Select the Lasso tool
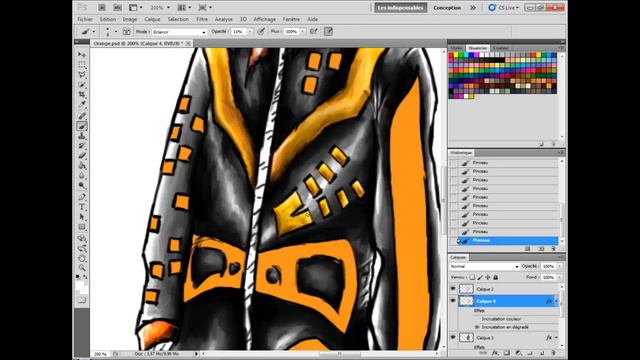Screen dimensions: 640x360 click(82, 75)
